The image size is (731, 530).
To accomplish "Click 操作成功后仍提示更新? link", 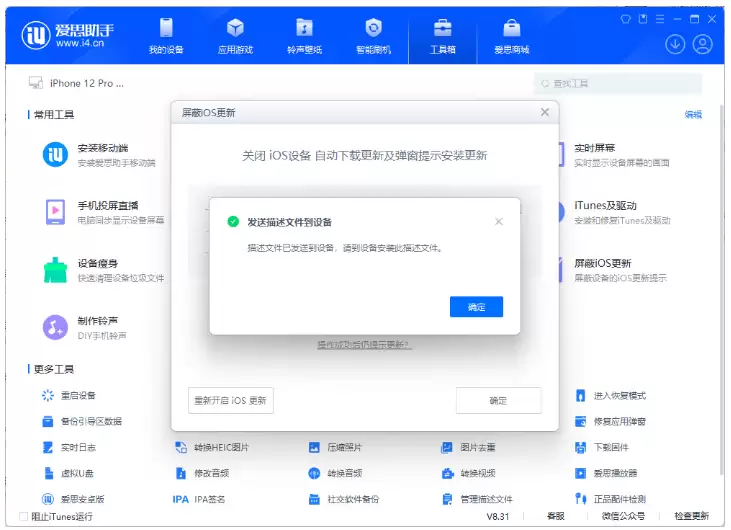I will click(x=364, y=344).
